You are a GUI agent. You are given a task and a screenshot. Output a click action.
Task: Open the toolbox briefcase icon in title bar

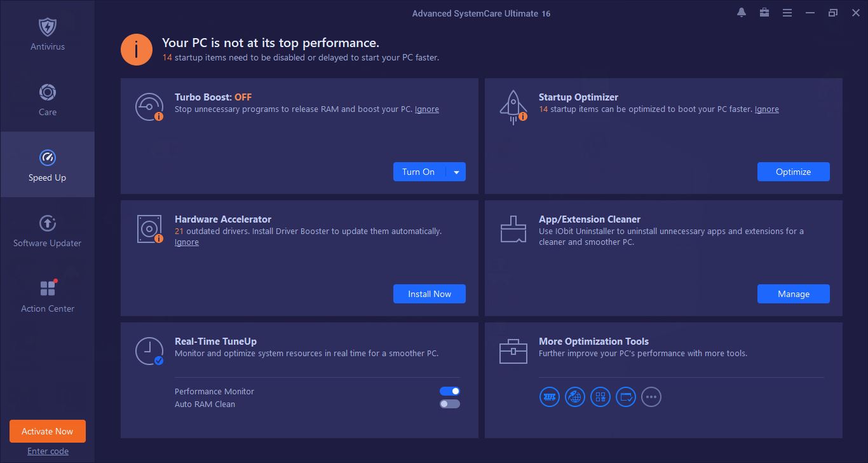click(764, 13)
